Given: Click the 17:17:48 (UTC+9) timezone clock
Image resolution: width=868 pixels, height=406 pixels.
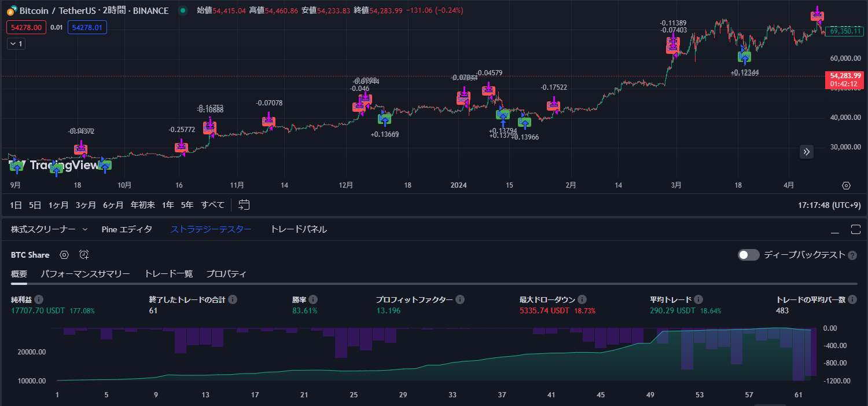Looking at the screenshot, I should (x=829, y=204).
